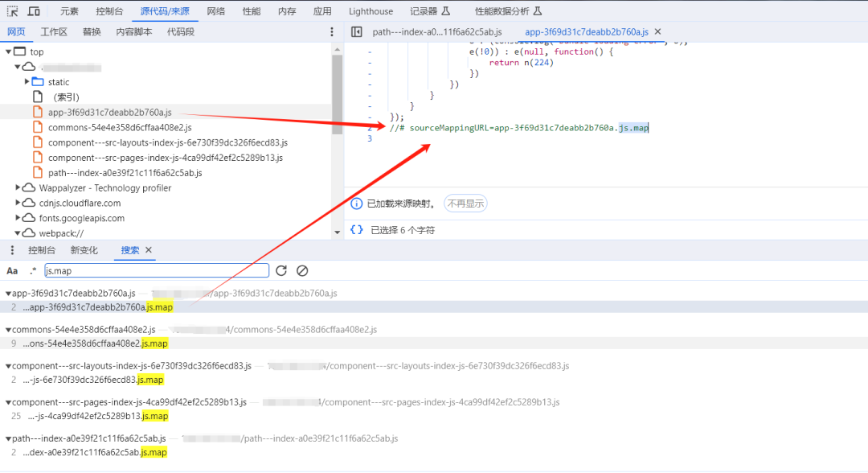Toggle regular expression search option
The width and height of the screenshot is (868, 473).
tap(33, 270)
